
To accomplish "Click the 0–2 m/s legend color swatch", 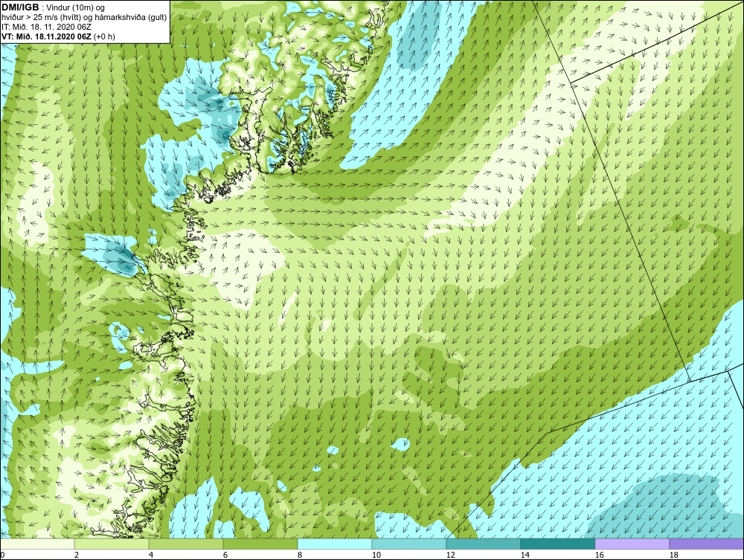I will tap(37, 544).
